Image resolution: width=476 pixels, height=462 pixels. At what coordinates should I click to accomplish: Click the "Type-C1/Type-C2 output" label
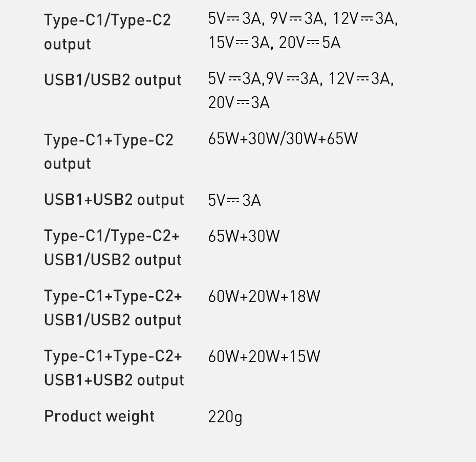107,32
